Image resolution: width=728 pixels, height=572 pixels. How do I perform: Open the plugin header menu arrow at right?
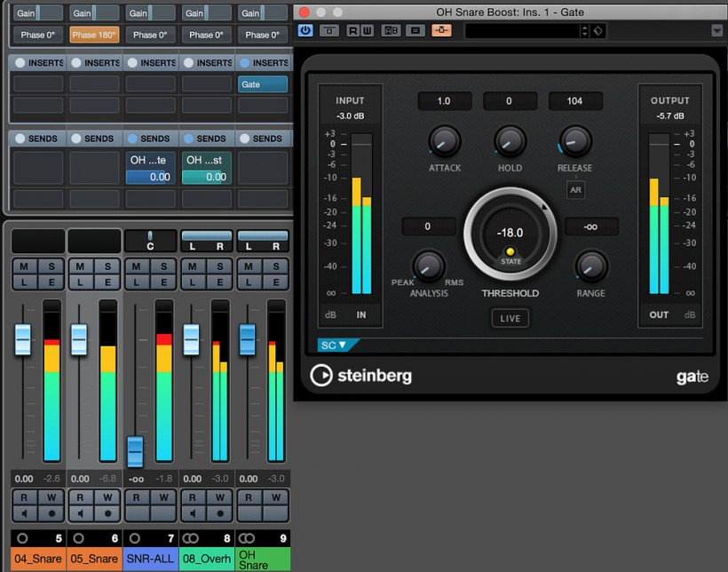[716, 31]
